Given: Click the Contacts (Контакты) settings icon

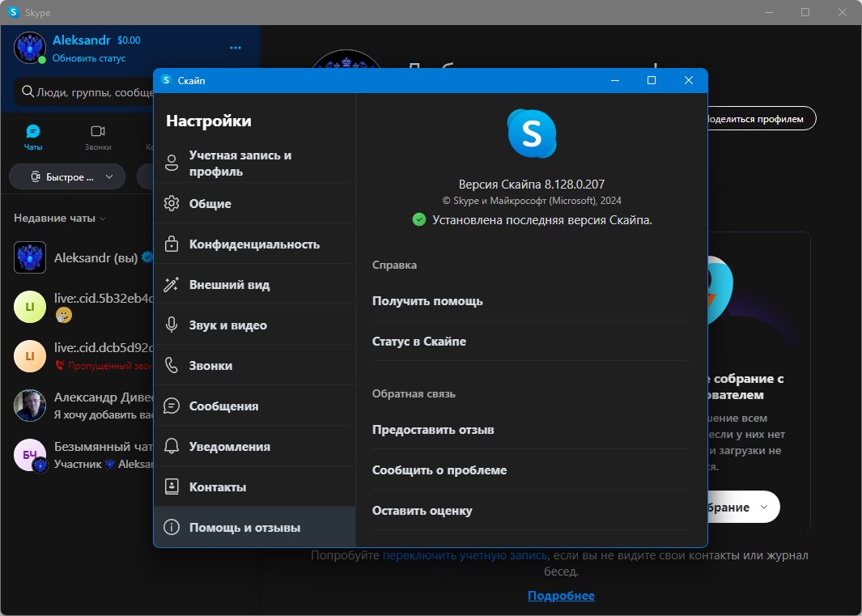Looking at the screenshot, I should pyautogui.click(x=172, y=486).
